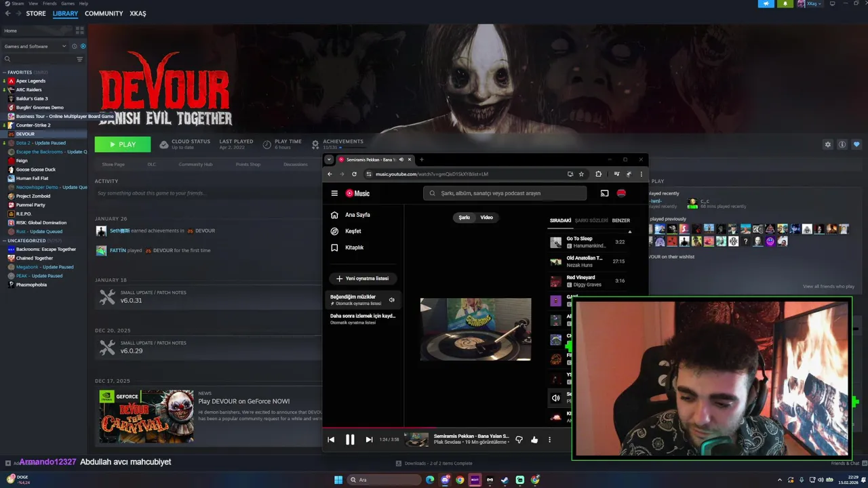Image resolution: width=868 pixels, height=488 pixels.
Task: Open the BENZER tab
Action: [x=621, y=220]
